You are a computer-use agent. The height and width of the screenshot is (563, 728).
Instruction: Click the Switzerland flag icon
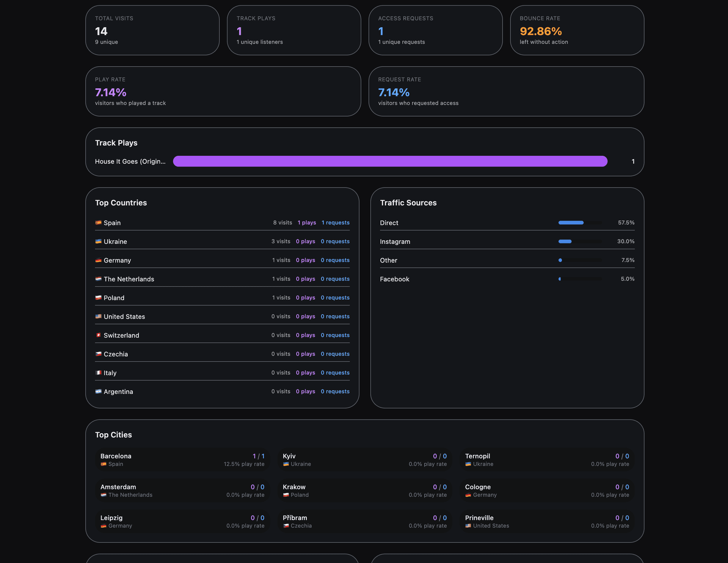98,335
